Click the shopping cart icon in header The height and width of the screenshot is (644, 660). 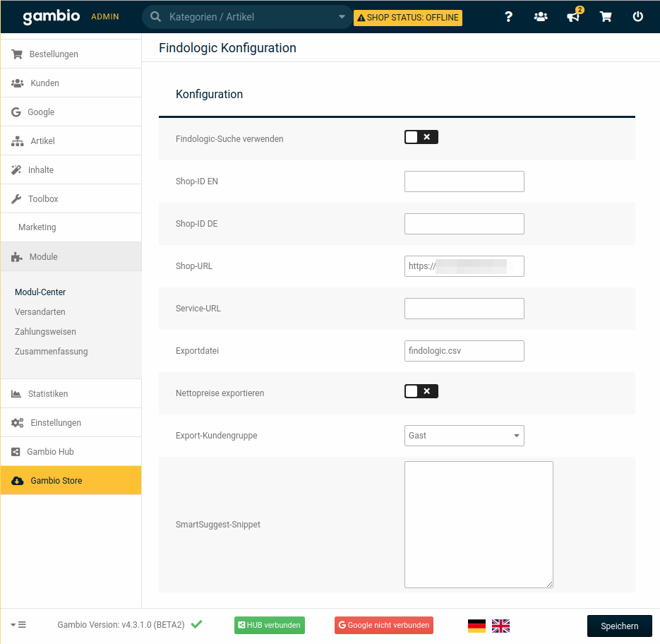click(606, 17)
